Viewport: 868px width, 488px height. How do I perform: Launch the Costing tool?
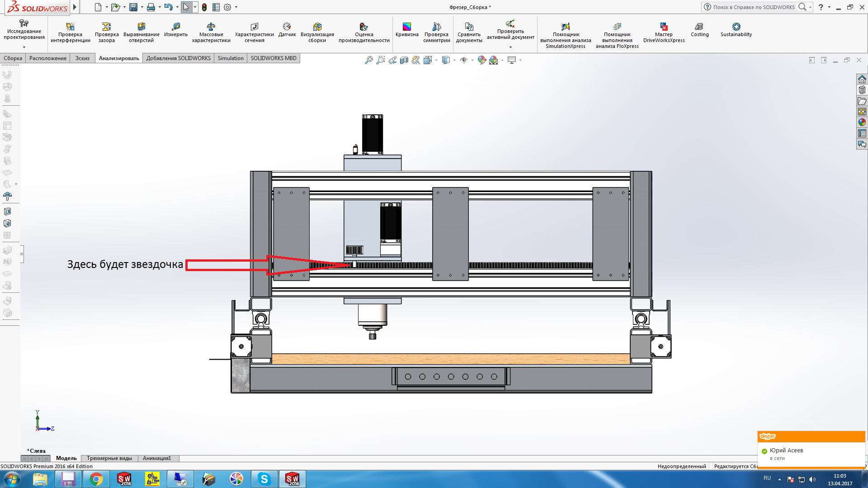point(699,30)
